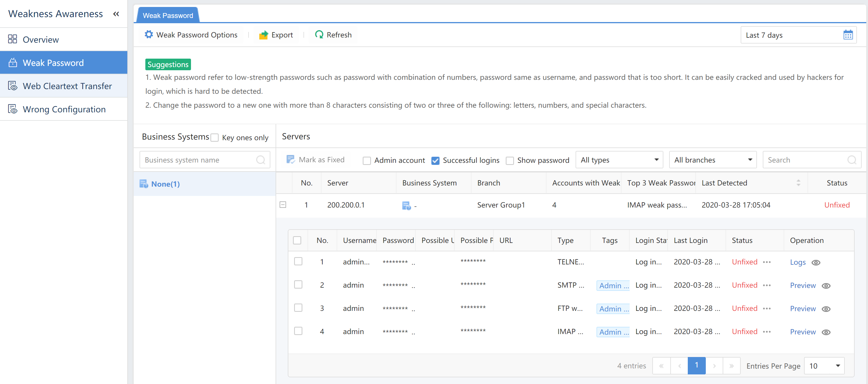Uncheck the Successful logins checkbox
Screen dimensions: 868x384
coord(435,161)
